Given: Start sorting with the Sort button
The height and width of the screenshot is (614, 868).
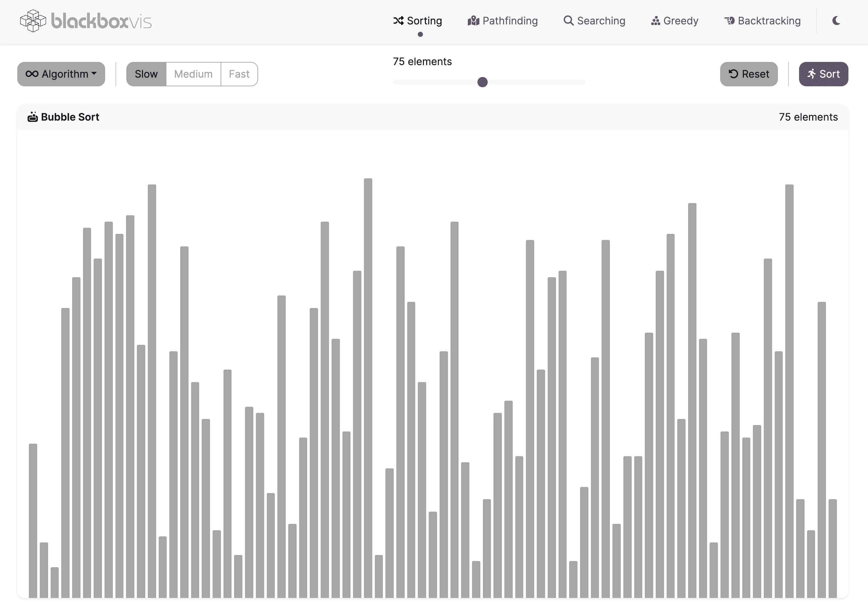Looking at the screenshot, I should [x=823, y=74].
